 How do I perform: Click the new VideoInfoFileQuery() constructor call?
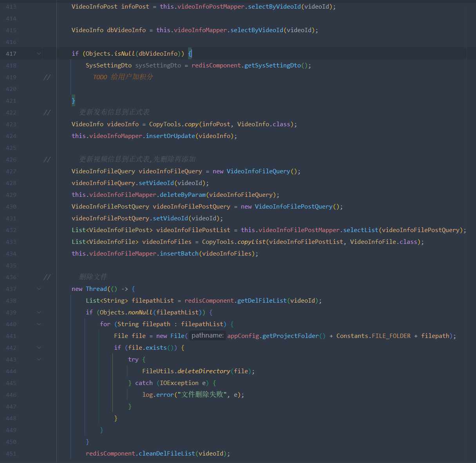[x=257, y=171]
